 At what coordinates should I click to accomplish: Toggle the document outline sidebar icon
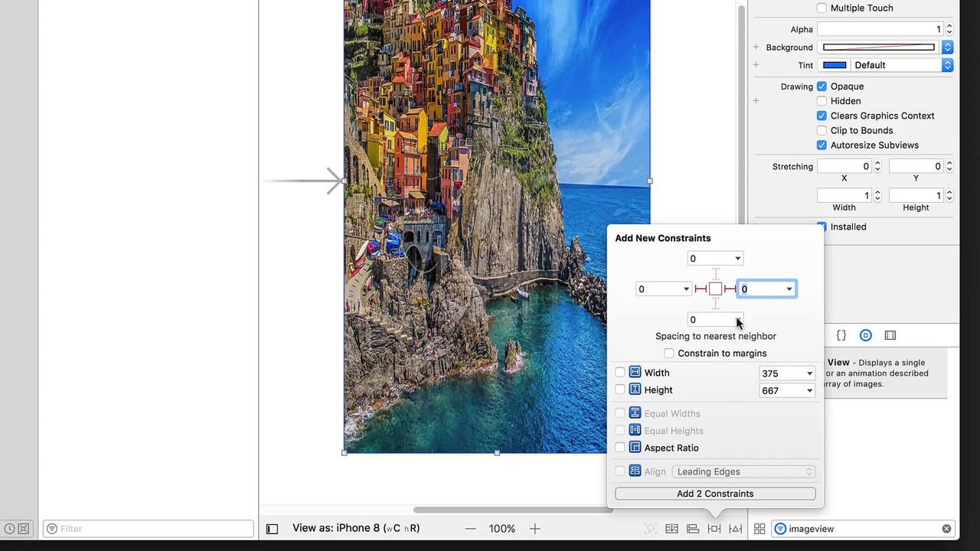(x=272, y=529)
